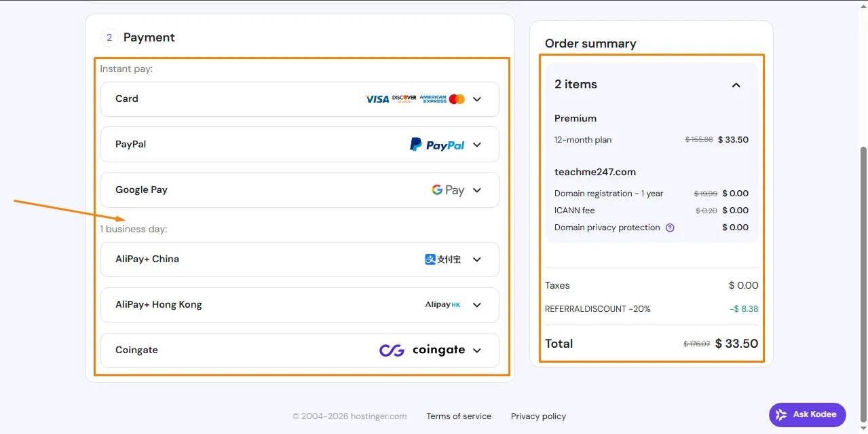Click the American Express icon

pyautogui.click(x=432, y=98)
